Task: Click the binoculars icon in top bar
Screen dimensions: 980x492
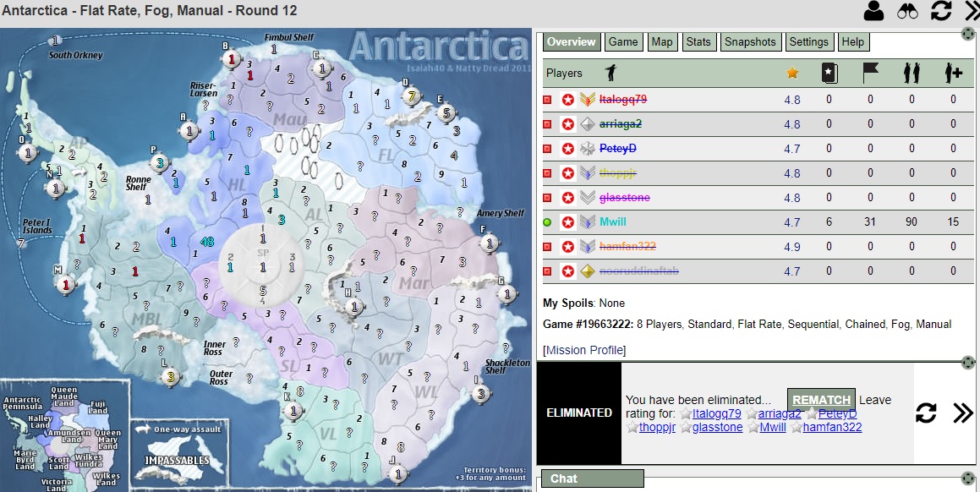Action: coord(907,11)
